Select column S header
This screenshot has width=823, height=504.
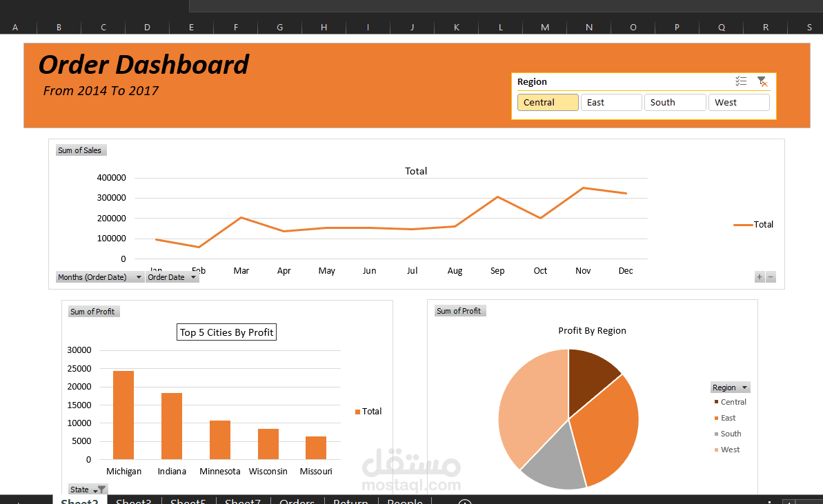809,28
